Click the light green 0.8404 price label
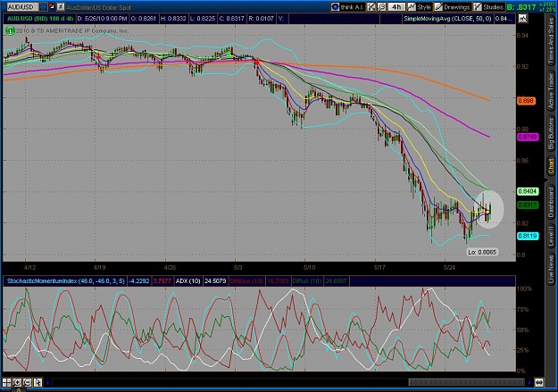Viewport: 558px width, 392px height. tap(528, 191)
